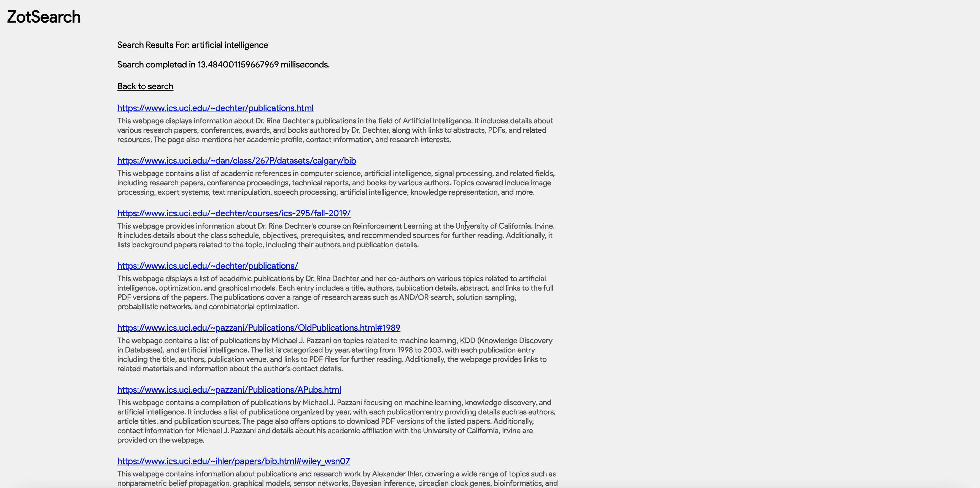Click the Pazzani 1998 to 2003 publications summary

click(x=335, y=355)
